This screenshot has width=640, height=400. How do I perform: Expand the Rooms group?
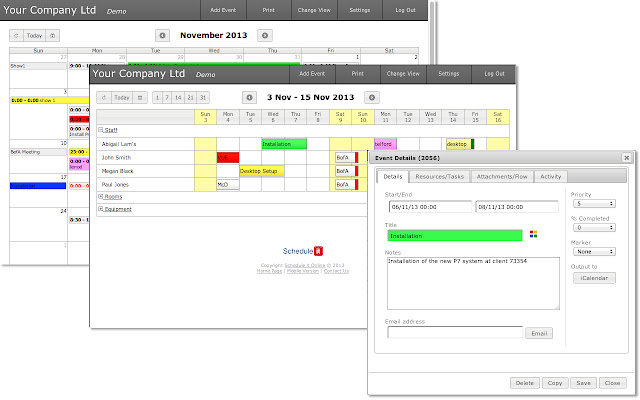click(x=100, y=196)
